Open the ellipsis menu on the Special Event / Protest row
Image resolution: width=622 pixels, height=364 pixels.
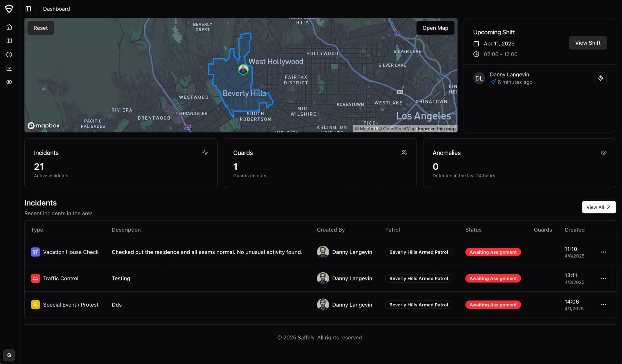pos(603,304)
